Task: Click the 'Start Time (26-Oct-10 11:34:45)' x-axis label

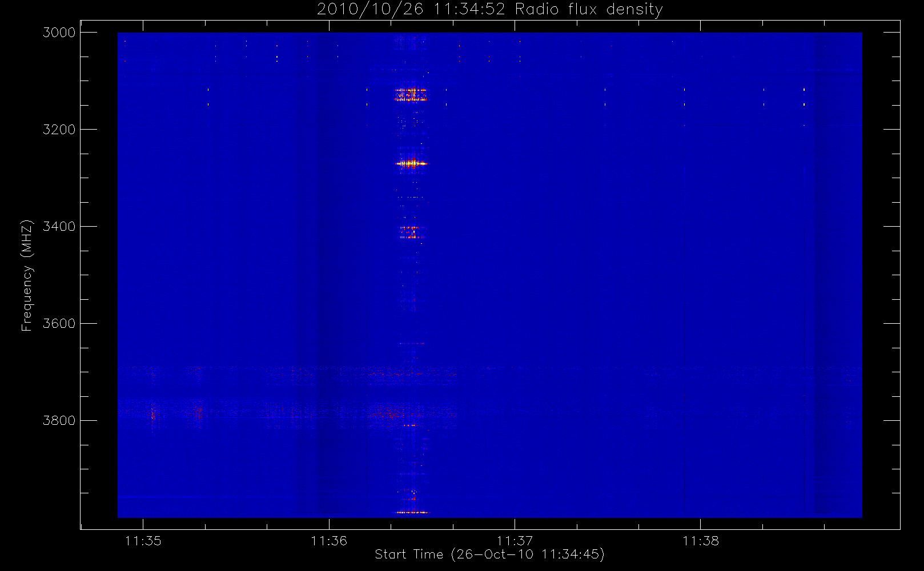Action: click(x=489, y=554)
